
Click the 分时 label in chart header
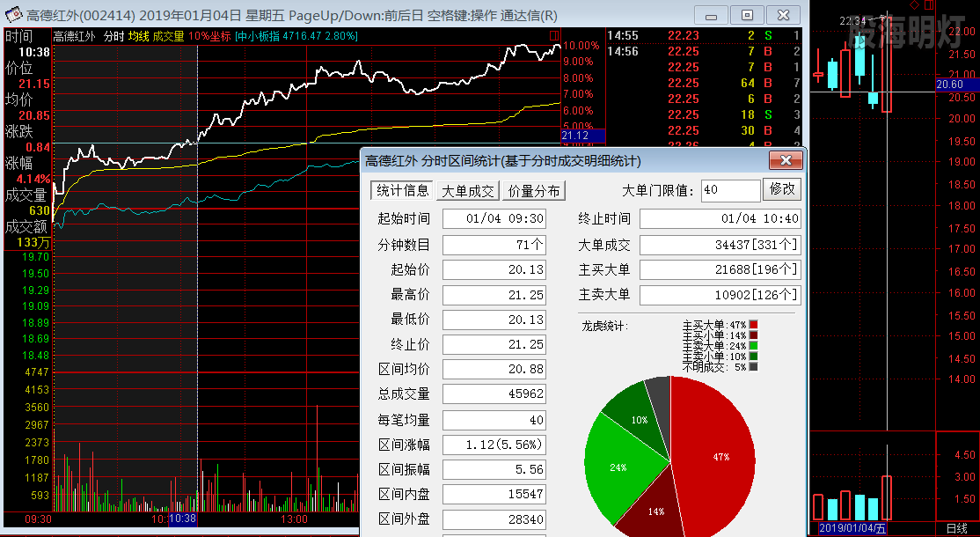[113, 36]
